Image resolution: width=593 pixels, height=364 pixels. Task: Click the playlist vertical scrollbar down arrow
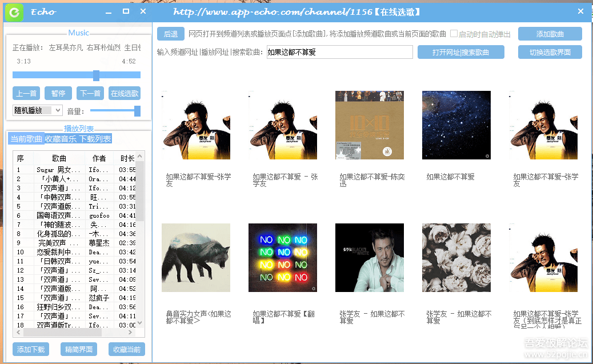pos(140,323)
